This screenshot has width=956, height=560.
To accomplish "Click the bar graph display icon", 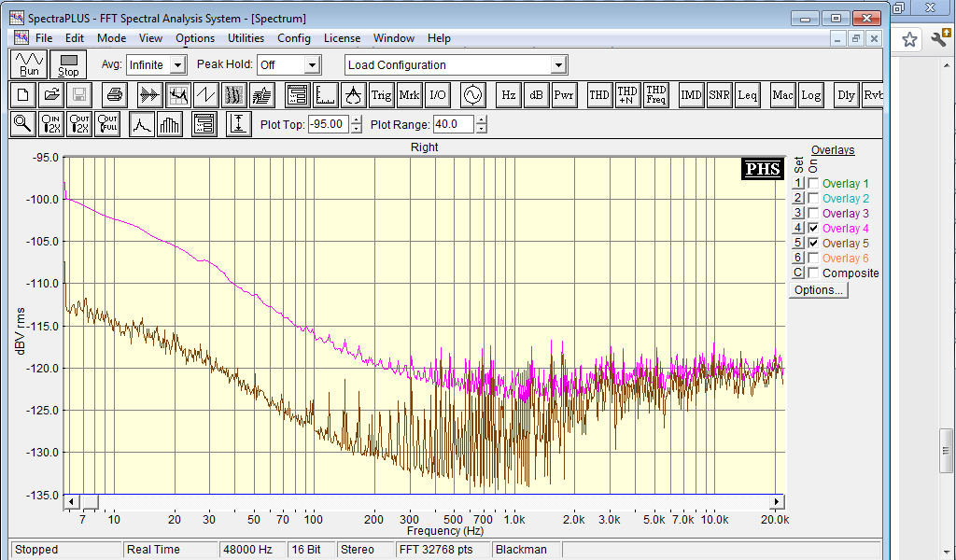I will [x=170, y=124].
